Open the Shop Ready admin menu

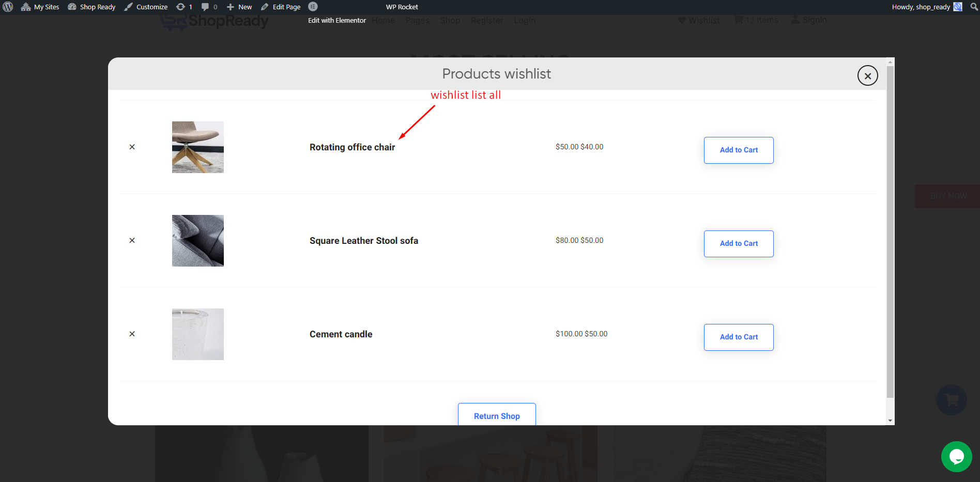point(91,7)
